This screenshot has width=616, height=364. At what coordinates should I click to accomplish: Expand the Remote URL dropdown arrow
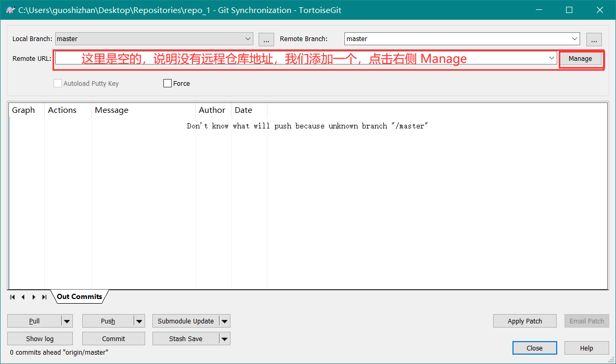click(552, 58)
